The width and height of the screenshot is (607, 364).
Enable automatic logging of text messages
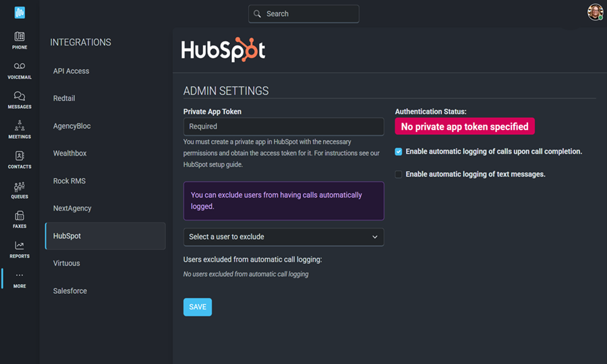399,175
